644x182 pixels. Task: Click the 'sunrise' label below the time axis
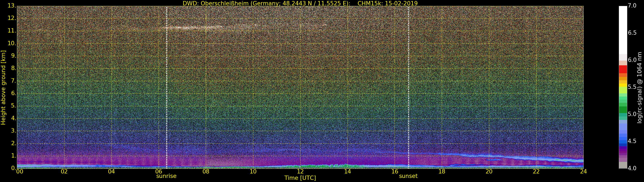[x=166, y=176]
